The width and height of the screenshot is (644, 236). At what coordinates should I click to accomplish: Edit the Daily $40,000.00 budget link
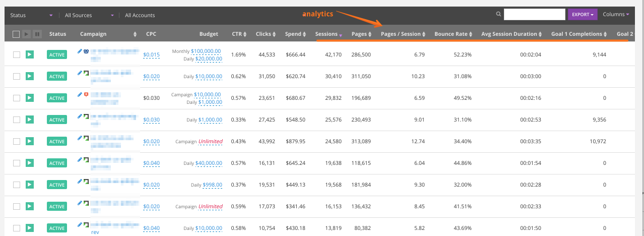209,163
